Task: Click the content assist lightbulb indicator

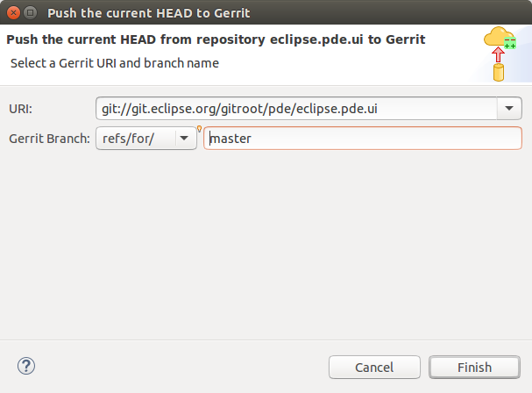Action: pyautogui.click(x=200, y=130)
